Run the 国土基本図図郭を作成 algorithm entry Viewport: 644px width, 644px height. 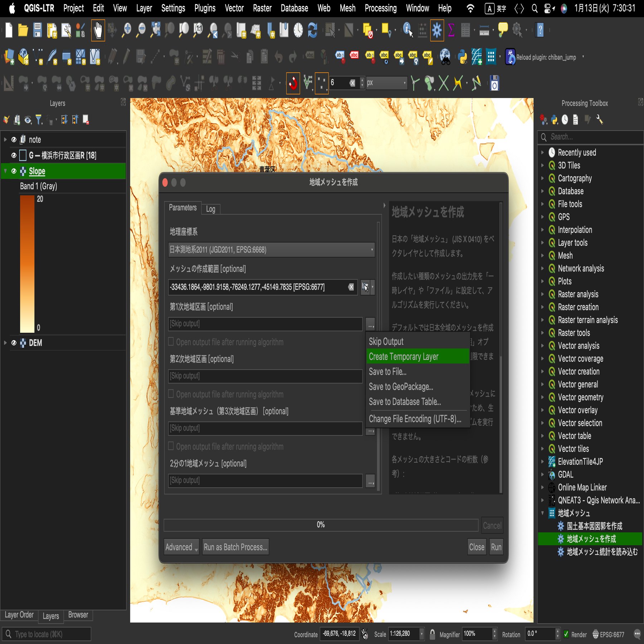pos(594,526)
